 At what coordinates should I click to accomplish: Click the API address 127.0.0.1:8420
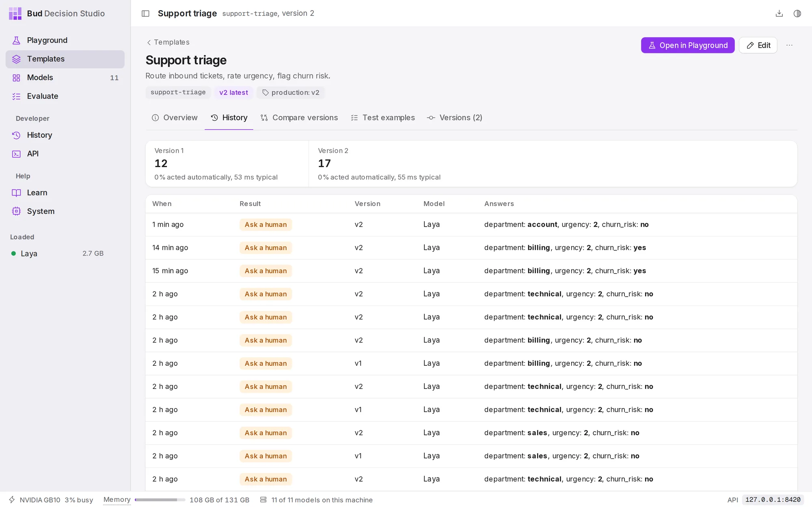click(x=773, y=500)
